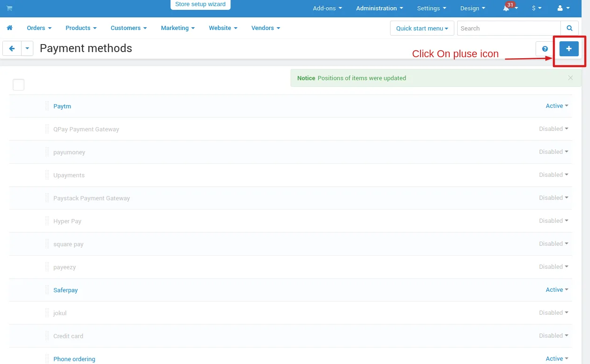This screenshot has height=364, width=590.
Task: Click the shopping cart icon in top bar
Action: tap(9, 8)
